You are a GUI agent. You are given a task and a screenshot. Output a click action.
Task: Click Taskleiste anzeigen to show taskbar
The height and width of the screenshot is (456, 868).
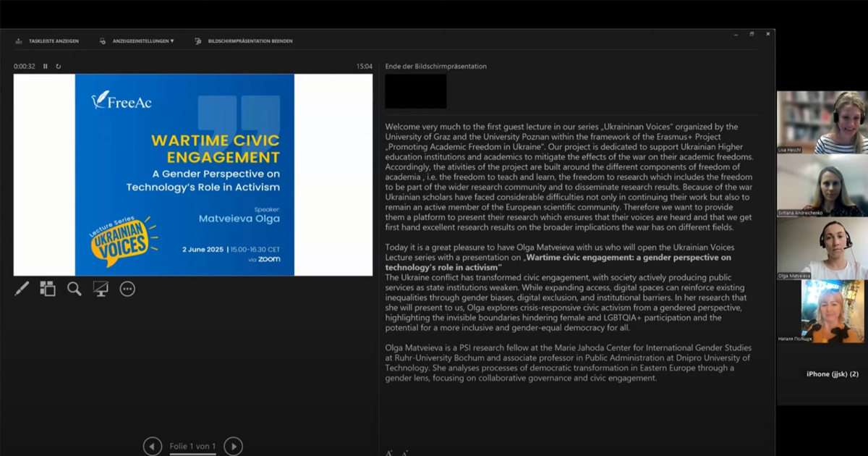pyautogui.click(x=48, y=41)
